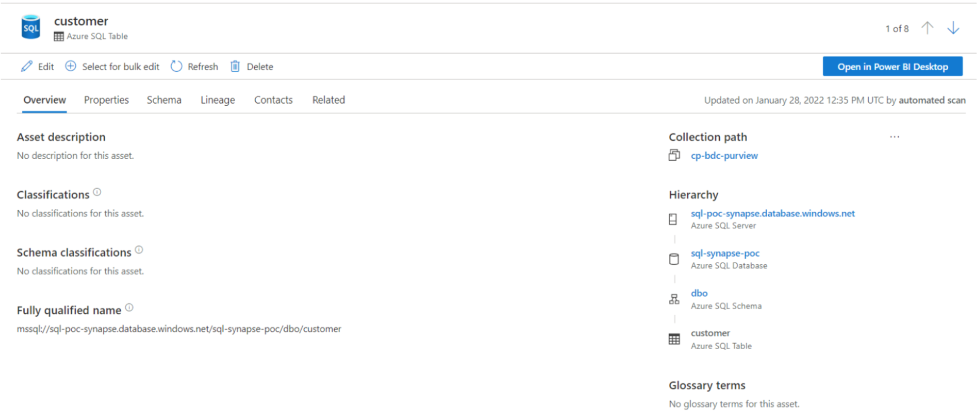Click the Fully qualified name info icon

point(129,307)
